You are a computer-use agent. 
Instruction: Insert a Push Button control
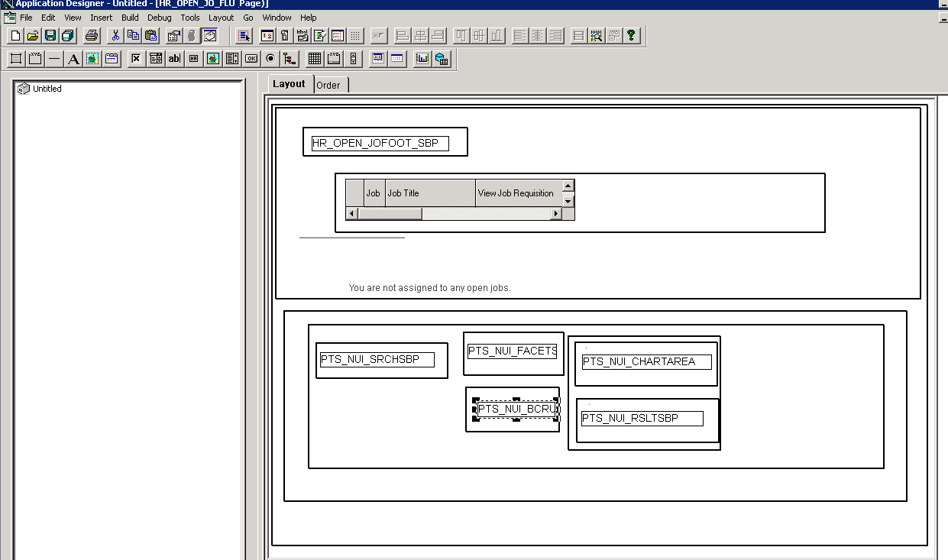tap(251, 58)
